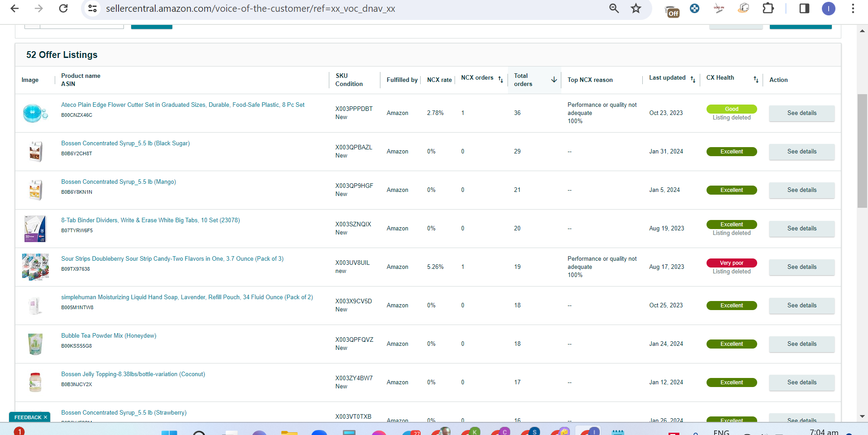
Task: Toggle the browser side panel
Action: point(804,8)
